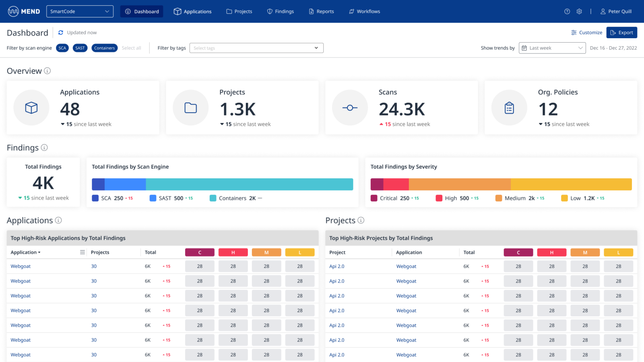Image resolution: width=644 pixels, height=362 pixels.
Task: Click the Critical legend color swatch
Action: 374,198
